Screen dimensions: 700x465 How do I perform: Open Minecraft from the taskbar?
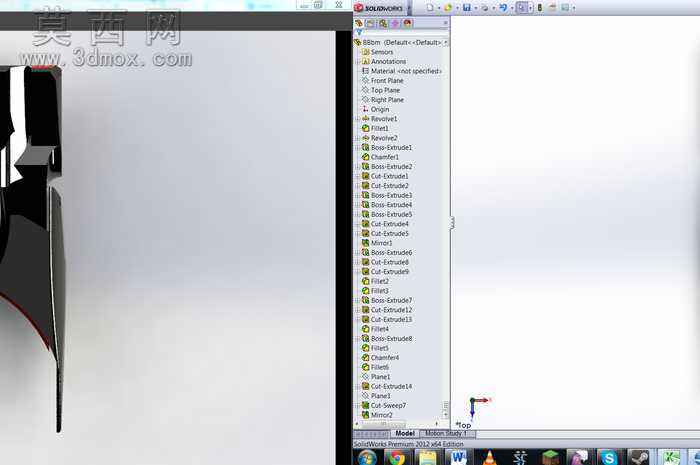(550, 457)
